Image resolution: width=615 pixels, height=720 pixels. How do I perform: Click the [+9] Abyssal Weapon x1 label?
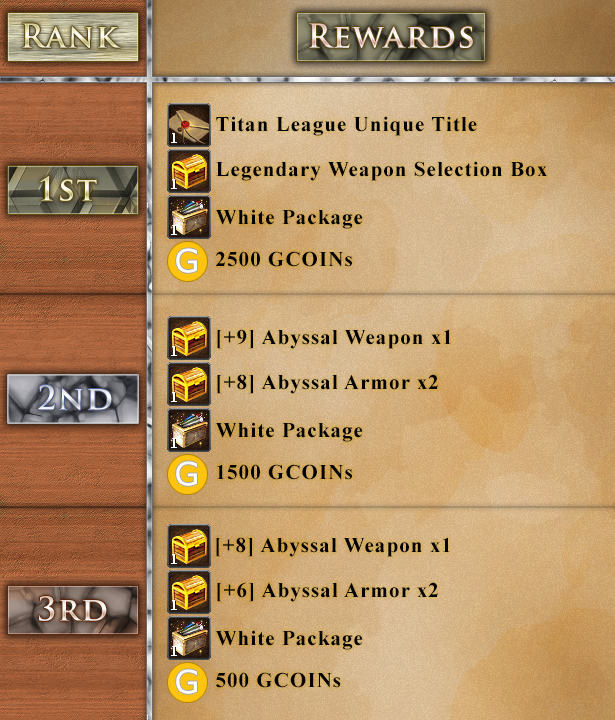pos(334,338)
